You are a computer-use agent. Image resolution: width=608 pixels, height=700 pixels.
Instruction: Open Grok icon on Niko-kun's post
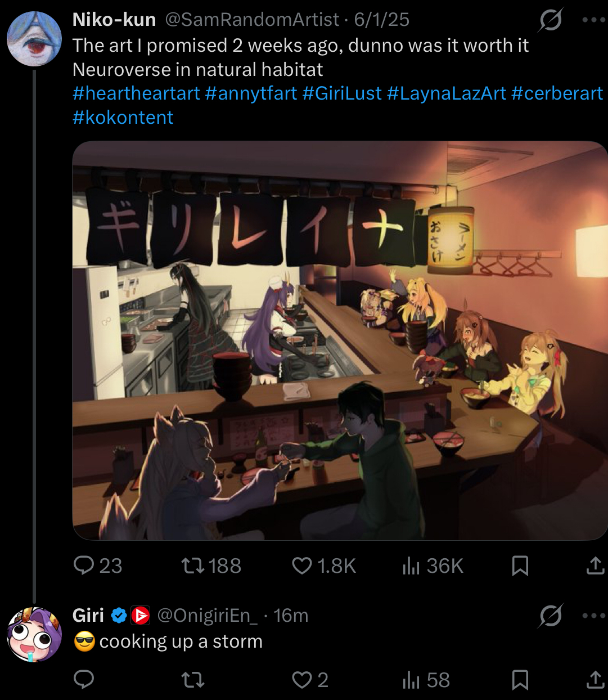tap(551, 21)
